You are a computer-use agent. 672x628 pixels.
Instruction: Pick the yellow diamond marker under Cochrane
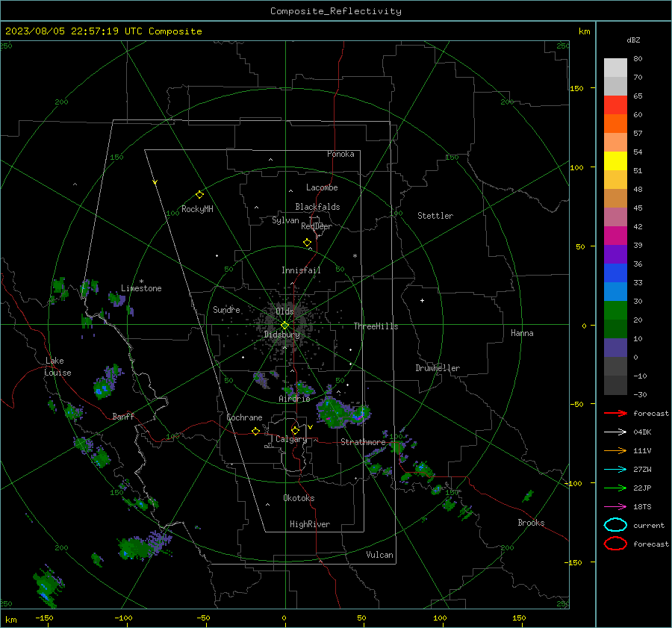click(x=255, y=431)
